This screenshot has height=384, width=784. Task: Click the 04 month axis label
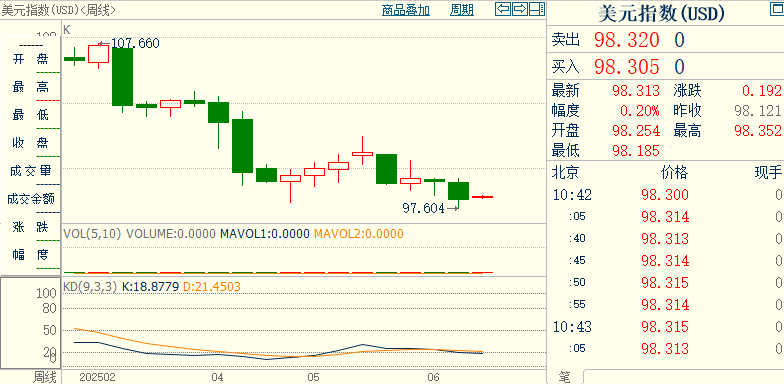217,377
